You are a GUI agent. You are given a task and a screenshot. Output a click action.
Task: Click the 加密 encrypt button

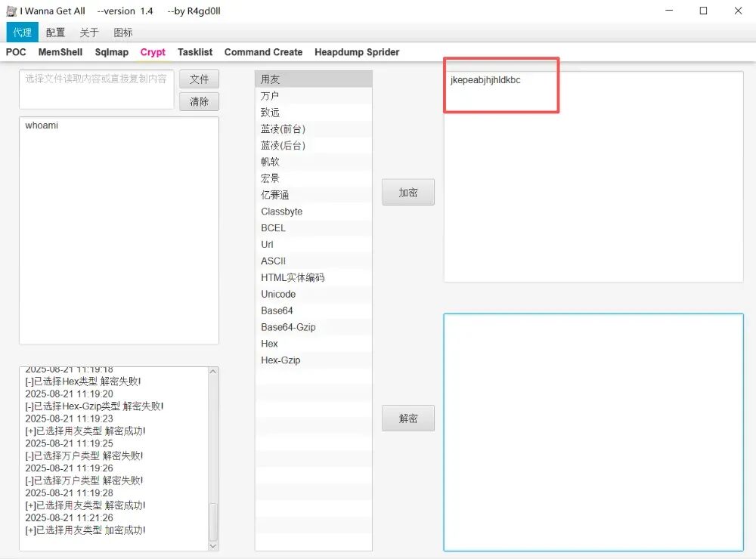408,193
